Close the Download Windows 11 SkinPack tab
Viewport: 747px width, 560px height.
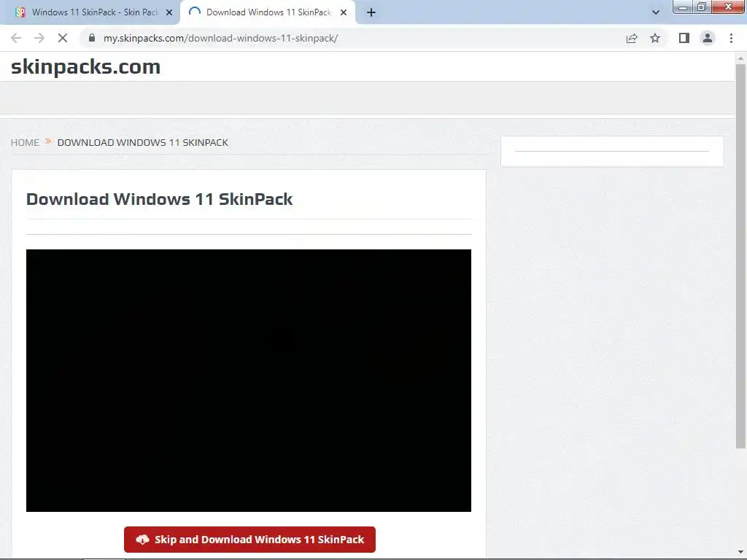pyautogui.click(x=344, y=12)
